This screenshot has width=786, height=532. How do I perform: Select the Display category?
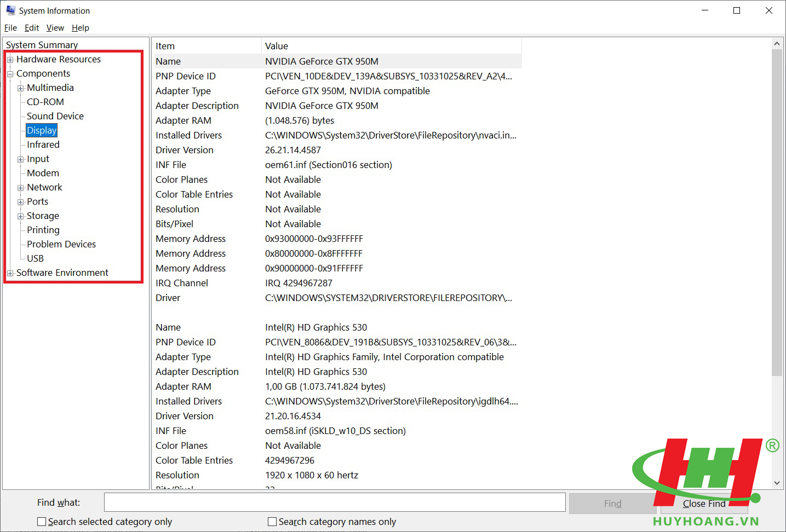[42, 130]
